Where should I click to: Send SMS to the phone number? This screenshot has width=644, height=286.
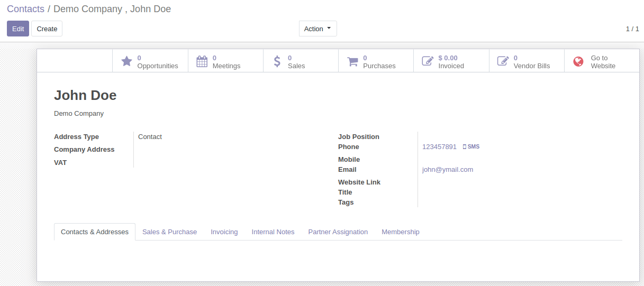point(471,146)
